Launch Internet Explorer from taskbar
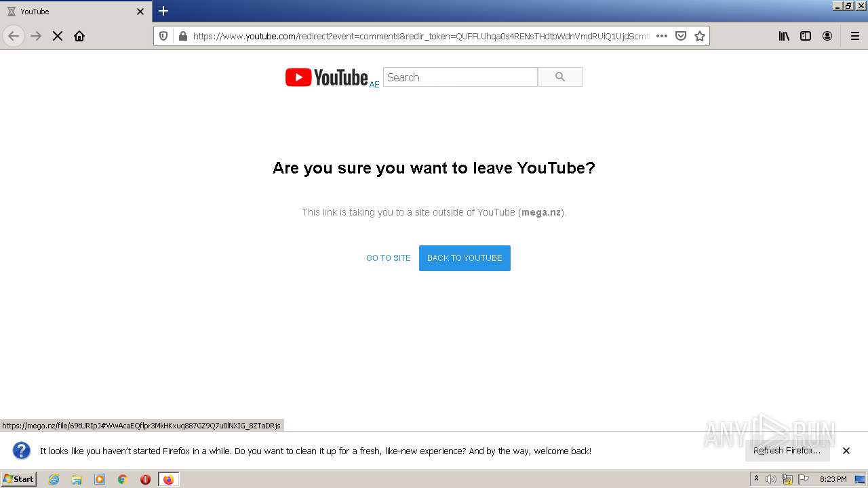Viewport: 868px width, 488px height. tap(54, 479)
